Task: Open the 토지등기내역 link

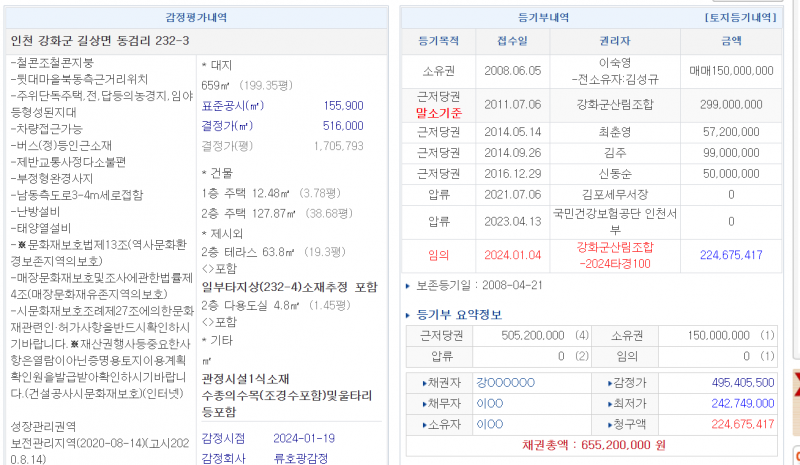Action: pyautogui.click(x=739, y=18)
